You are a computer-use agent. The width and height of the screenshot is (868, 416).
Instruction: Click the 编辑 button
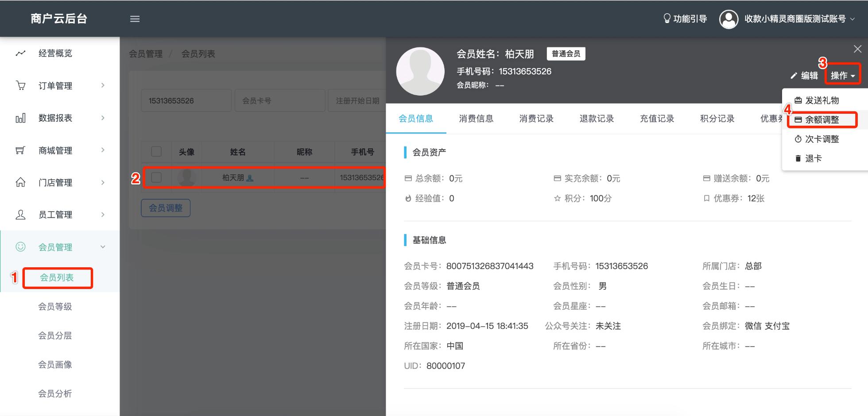804,76
